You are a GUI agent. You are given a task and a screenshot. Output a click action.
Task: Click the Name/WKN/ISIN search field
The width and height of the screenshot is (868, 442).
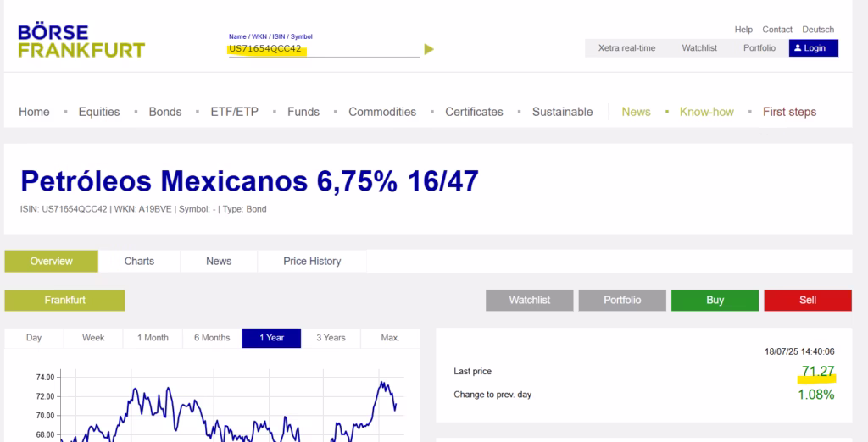point(324,49)
